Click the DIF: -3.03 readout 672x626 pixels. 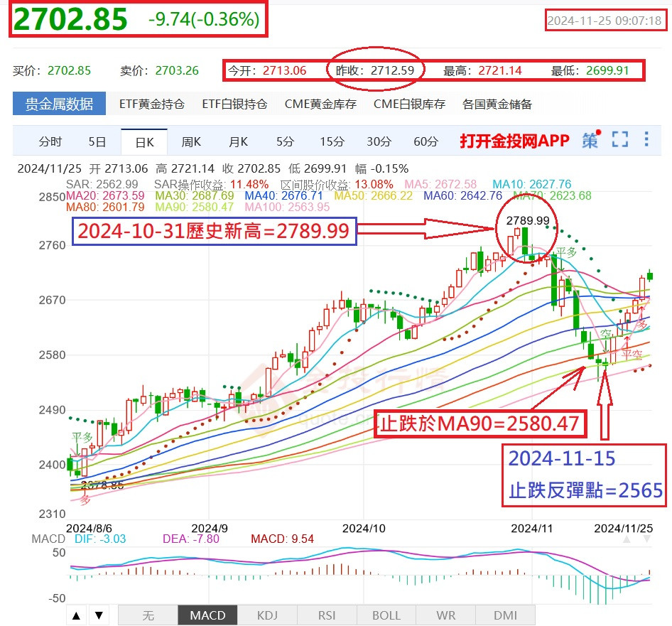tap(100, 539)
